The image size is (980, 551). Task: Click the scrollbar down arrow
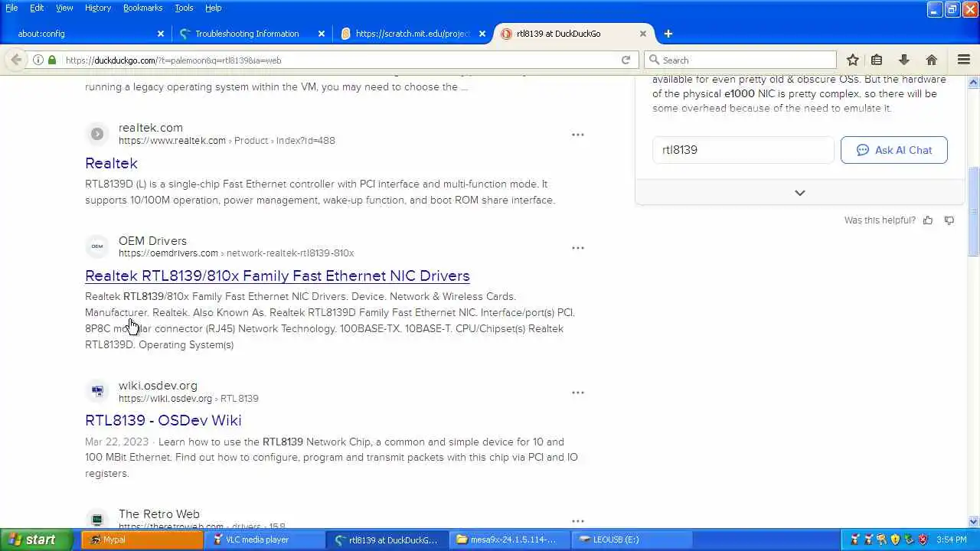point(974,522)
